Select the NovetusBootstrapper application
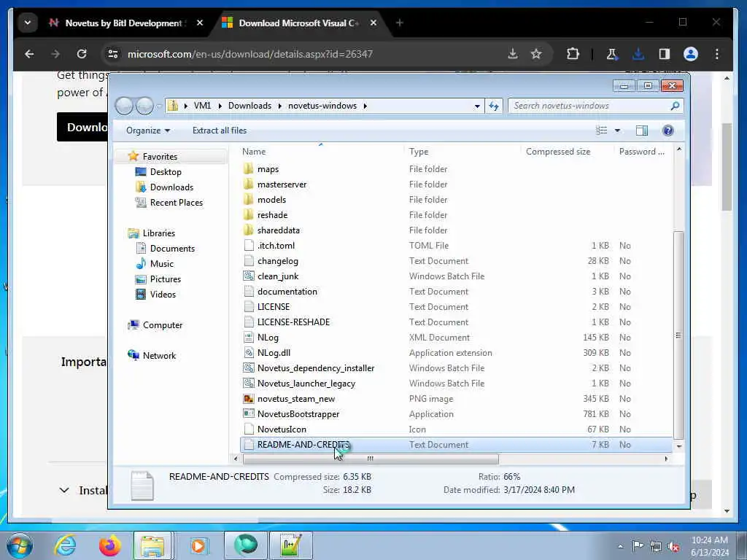 click(x=298, y=414)
